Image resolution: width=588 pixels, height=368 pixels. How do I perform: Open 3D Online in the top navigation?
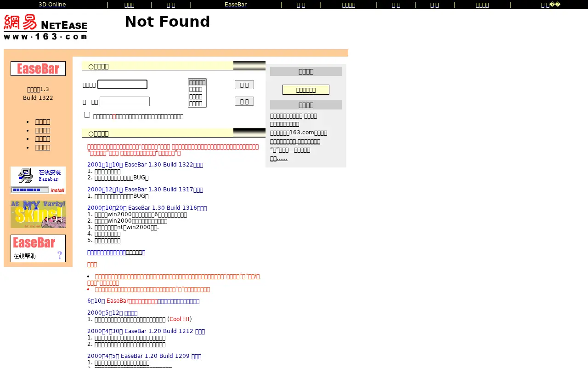click(x=52, y=5)
